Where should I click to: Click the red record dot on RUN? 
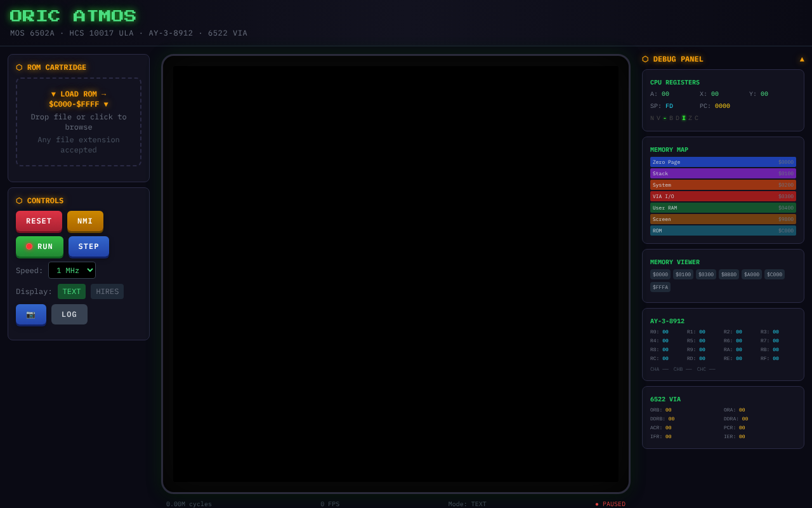29,246
